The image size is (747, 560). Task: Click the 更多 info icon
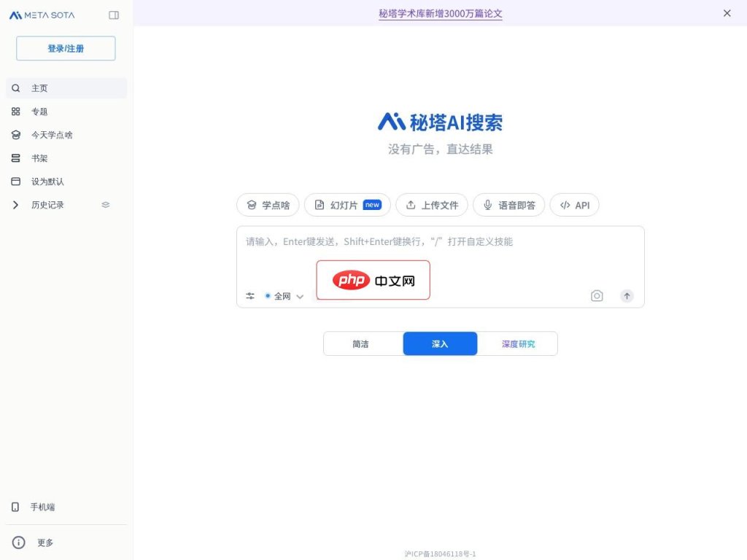pyautogui.click(x=18, y=542)
